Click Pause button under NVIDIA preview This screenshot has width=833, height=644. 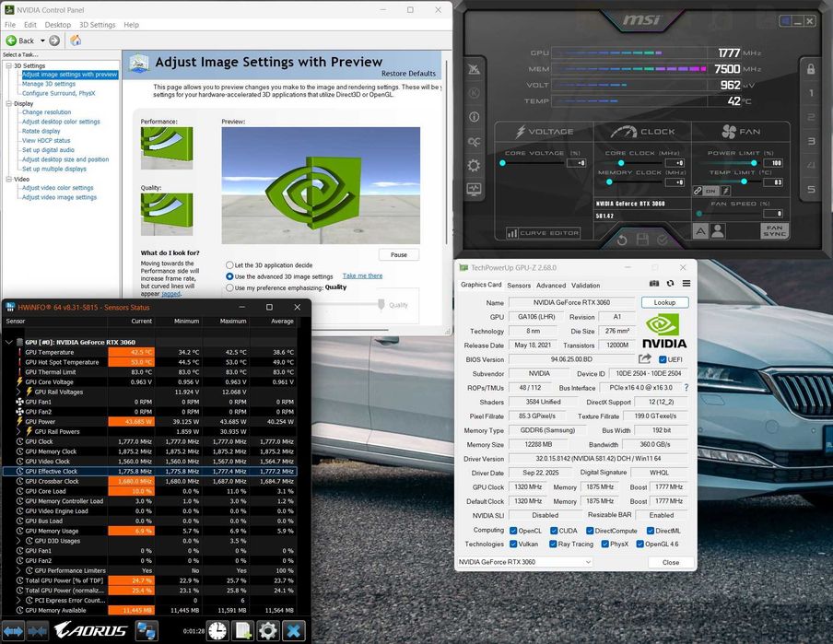click(x=399, y=254)
